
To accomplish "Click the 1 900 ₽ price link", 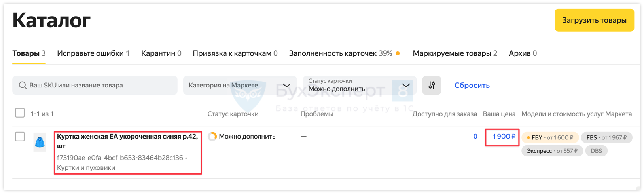I will point(504,137).
